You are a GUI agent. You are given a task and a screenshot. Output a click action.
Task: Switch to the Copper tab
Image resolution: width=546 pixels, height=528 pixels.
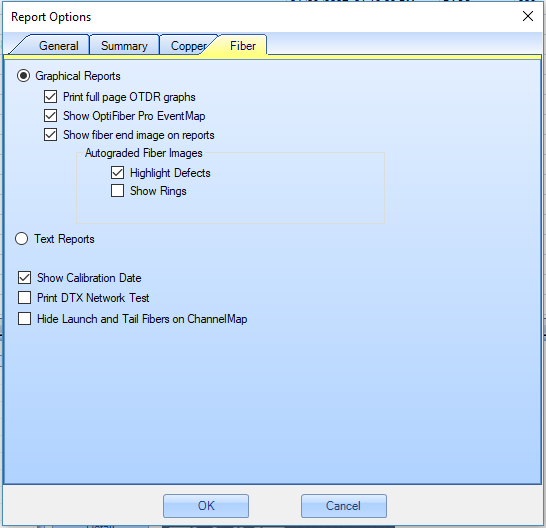click(188, 46)
